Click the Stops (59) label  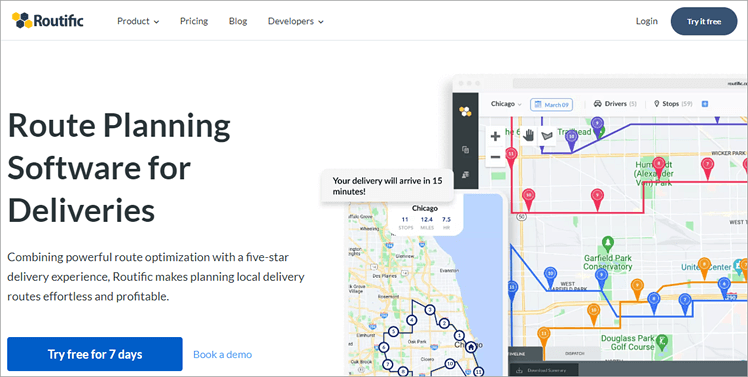pyautogui.click(x=677, y=104)
